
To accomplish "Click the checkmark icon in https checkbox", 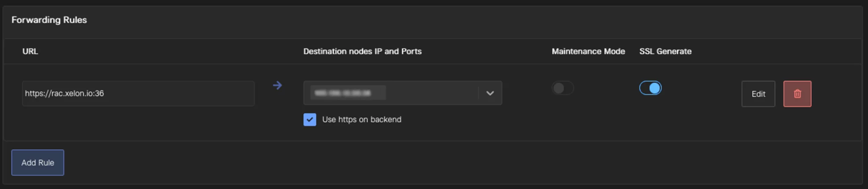I will (x=310, y=120).
